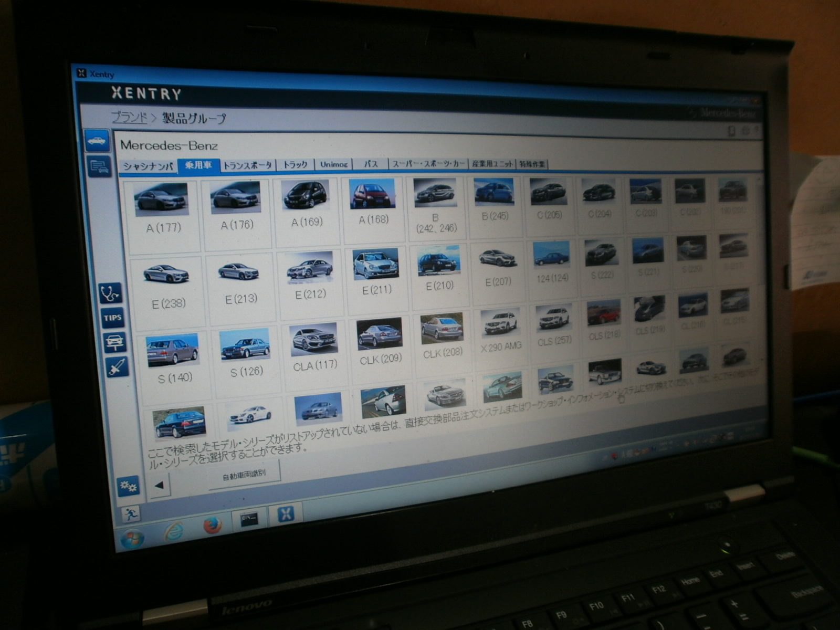Switch to the シャシナンバ tab
Viewport: 840px width, 630px height.
click(148, 166)
